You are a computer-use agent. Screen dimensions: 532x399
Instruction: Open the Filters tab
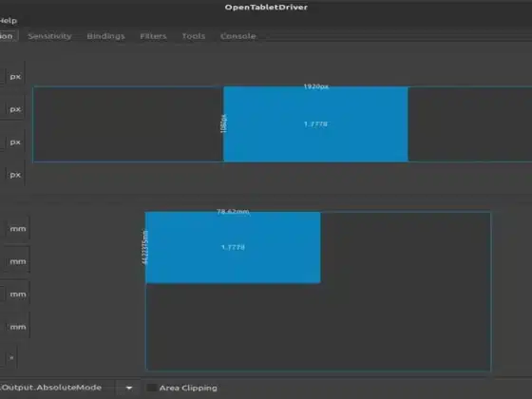tap(153, 36)
